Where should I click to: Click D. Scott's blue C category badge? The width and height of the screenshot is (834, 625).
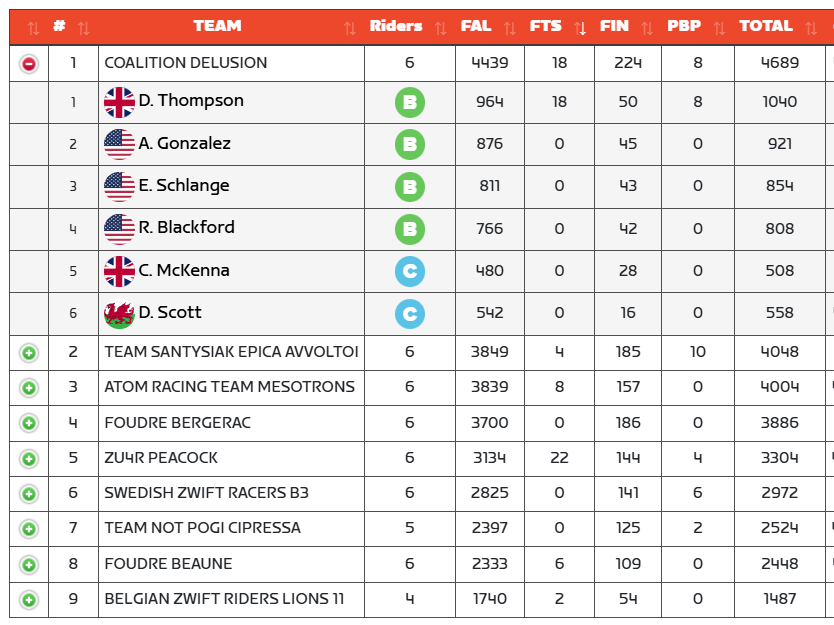[x=409, y=314]
